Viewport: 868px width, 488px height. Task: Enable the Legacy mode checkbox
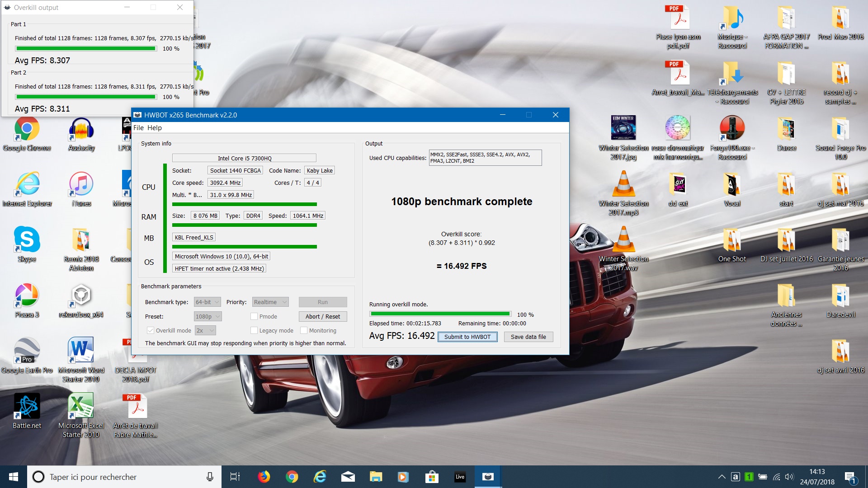254,331
